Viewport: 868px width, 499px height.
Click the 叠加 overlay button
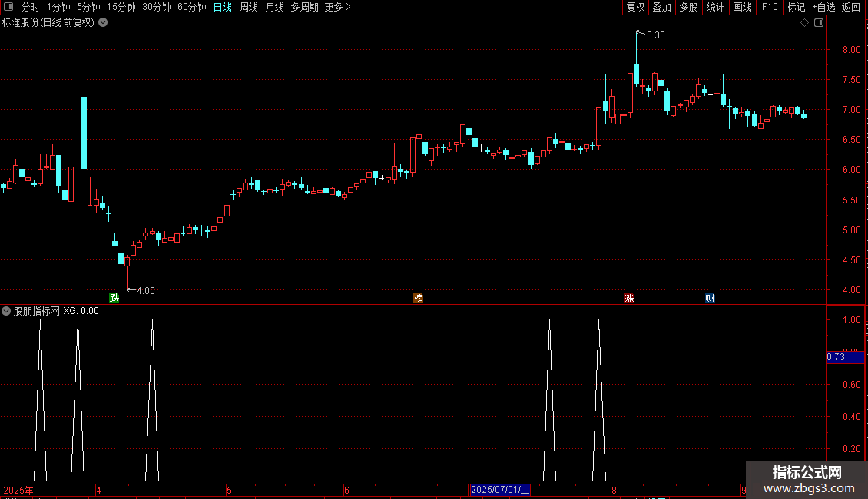point(662,7)
